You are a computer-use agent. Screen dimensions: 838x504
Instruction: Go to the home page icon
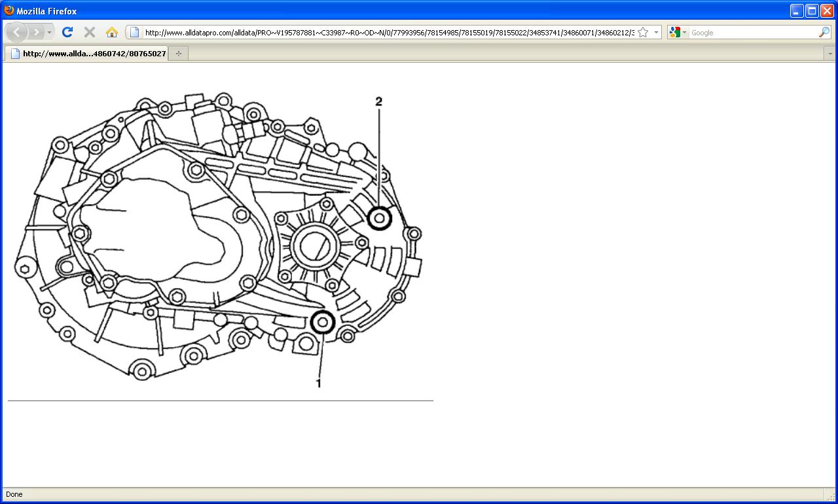tap(112, 32)
